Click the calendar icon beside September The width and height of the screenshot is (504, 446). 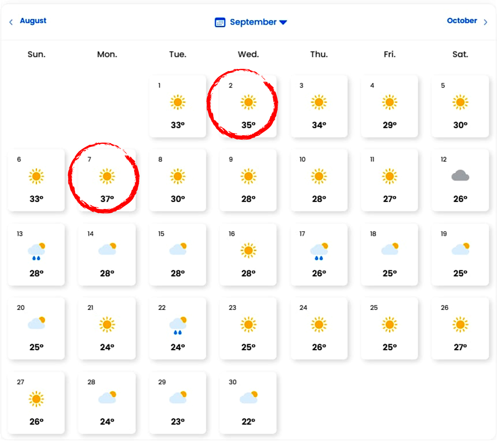220,22
